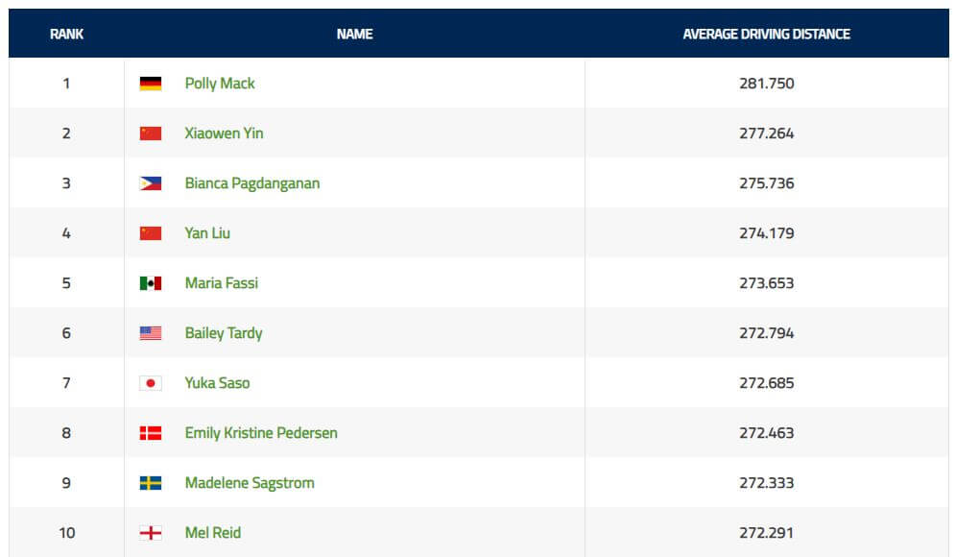980x557 pixels.
Task: Click rank number 3 cell
Action: [66, 183]
